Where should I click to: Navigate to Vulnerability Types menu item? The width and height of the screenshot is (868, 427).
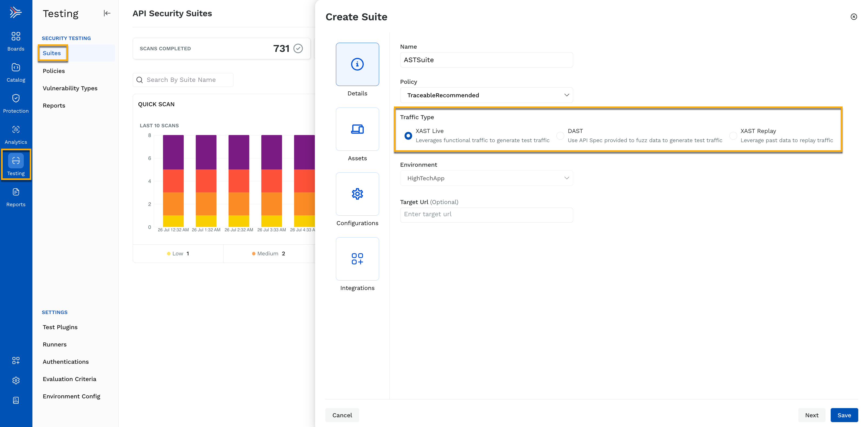point(70,88)
